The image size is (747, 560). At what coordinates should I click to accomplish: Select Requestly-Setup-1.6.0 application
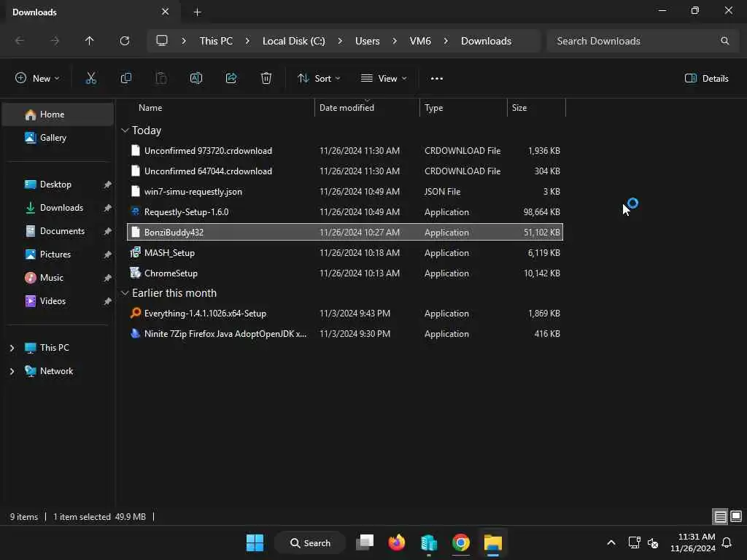pos(345,212)
